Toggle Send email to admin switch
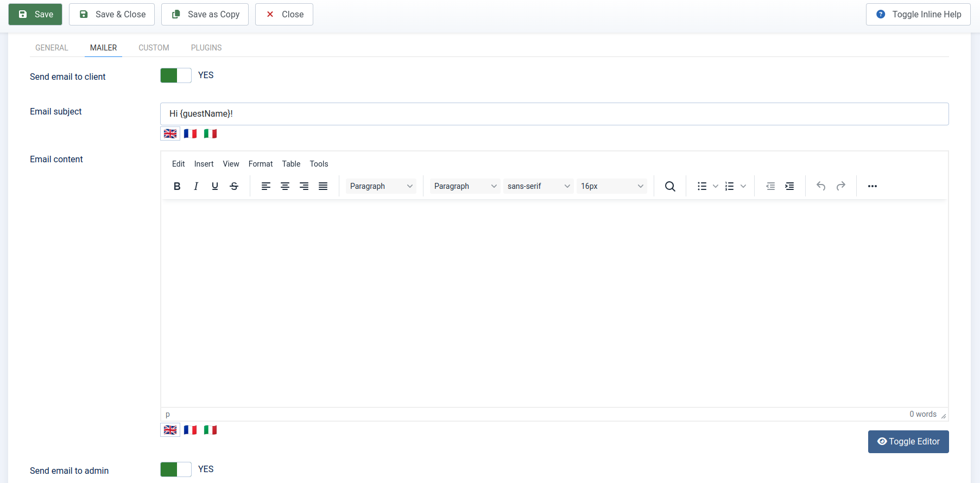The width and height of the screenshot is (980, 483). [x=176, y=469]
